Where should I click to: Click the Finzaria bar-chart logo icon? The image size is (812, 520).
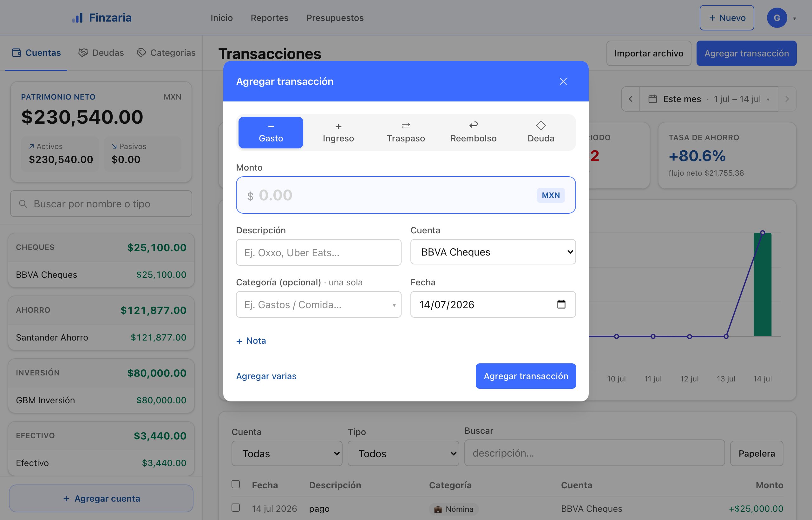coord(77,18)
